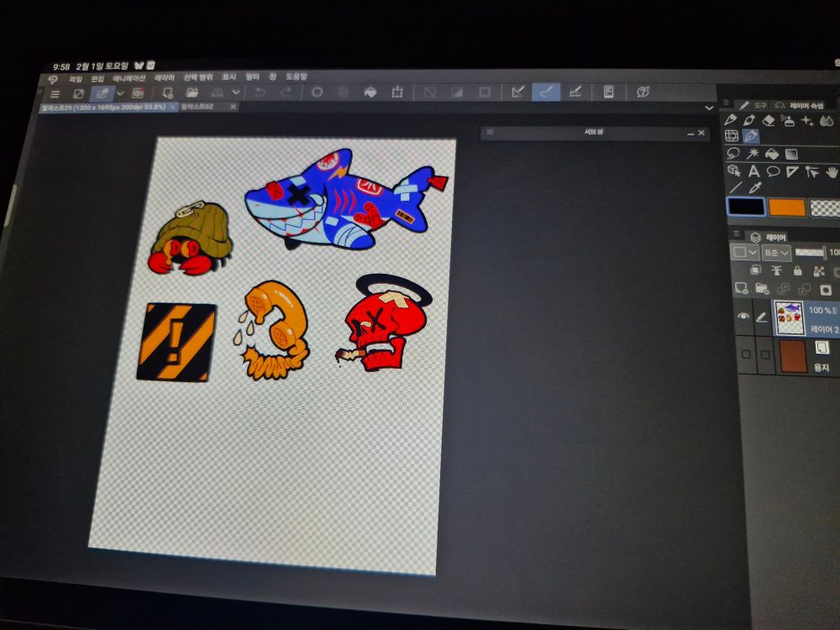The width and height of the screenshot is (840, 630).
Task: Select the Ruler triangle tool
Action: tap(792, 172)
